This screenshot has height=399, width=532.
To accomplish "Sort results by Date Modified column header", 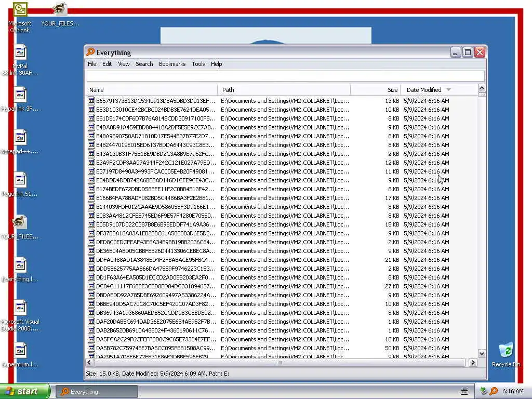I will pyautogui.click(x=439, y=90).
